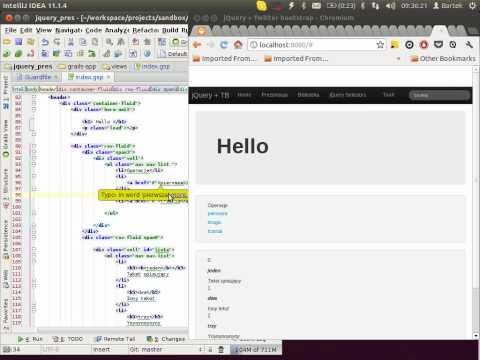Click the memory indicator in IntelliJ status bar
Image resolution: width=480 pixels, height=360 pixels.
point(255,349)
